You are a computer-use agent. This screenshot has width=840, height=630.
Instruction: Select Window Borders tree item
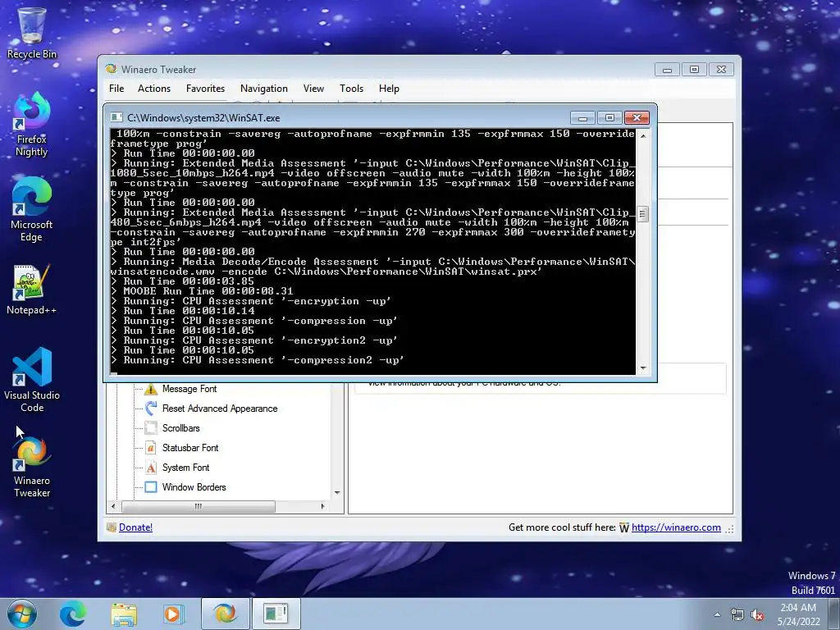pos(194,487)
